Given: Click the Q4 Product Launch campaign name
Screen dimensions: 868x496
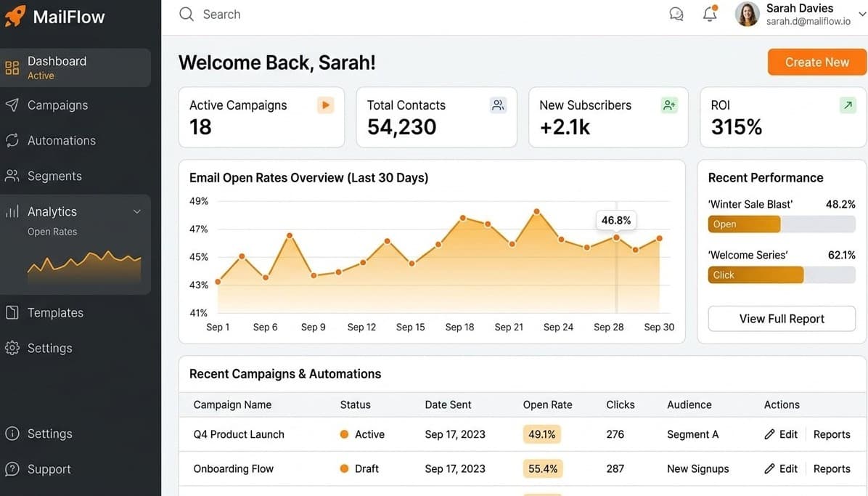Looking at the screenshot, I should (x=239, y=434).
